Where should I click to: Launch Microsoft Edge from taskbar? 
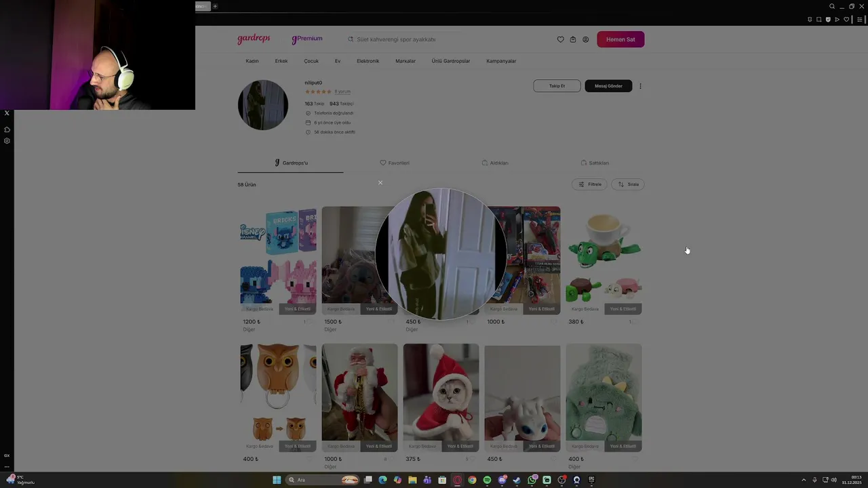click(382, 480)
